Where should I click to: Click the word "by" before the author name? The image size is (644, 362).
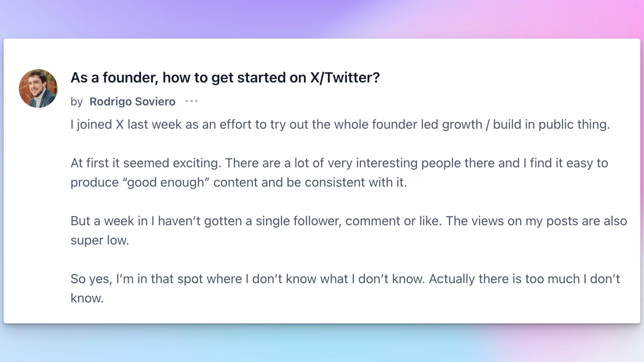tap(76, 102)
